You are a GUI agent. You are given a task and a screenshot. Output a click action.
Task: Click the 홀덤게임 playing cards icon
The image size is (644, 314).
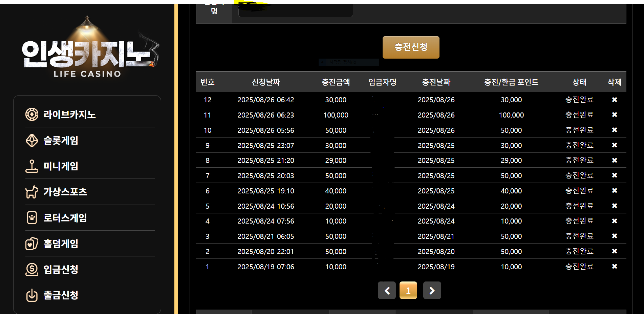point(32,244)
